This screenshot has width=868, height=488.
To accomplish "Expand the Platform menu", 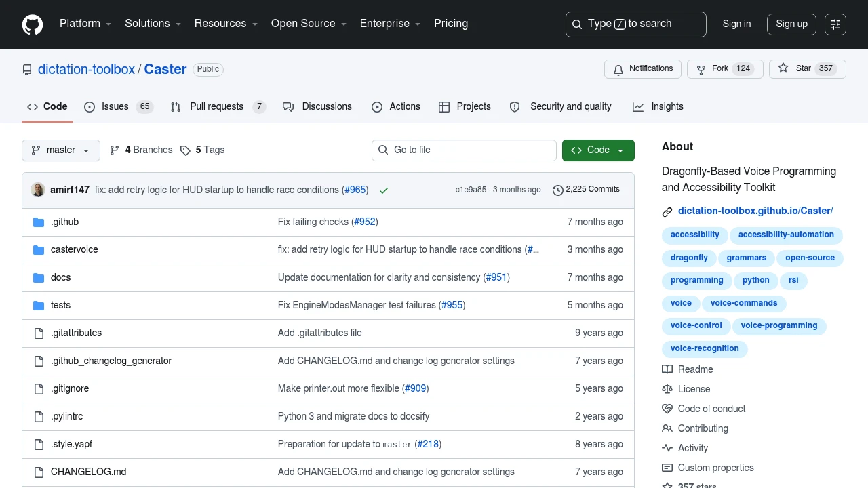I will tap(85, 24).
